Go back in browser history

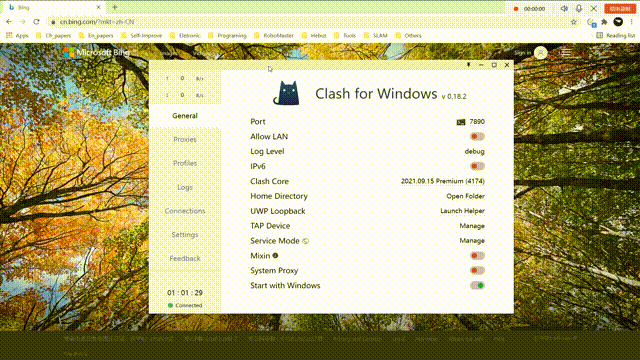tap(9, 22)
